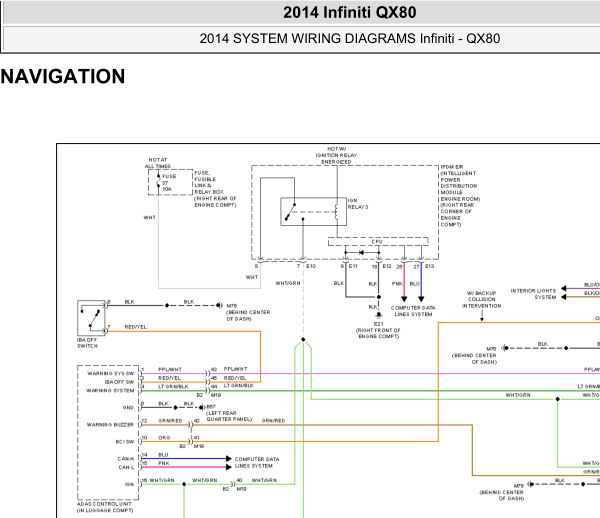The image size is (600, 518).
Task: Click the IPDM E/R module description text
Action: (x=460, y=195)
